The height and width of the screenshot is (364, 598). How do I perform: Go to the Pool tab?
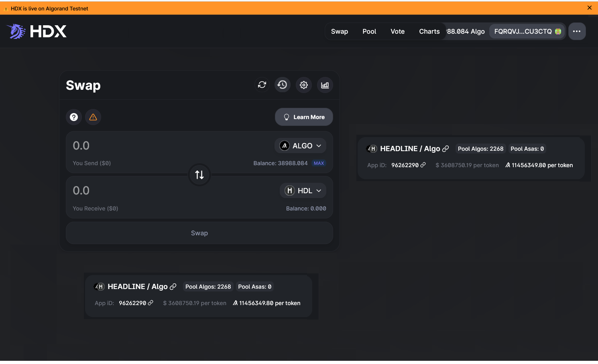tap(369, 31)
